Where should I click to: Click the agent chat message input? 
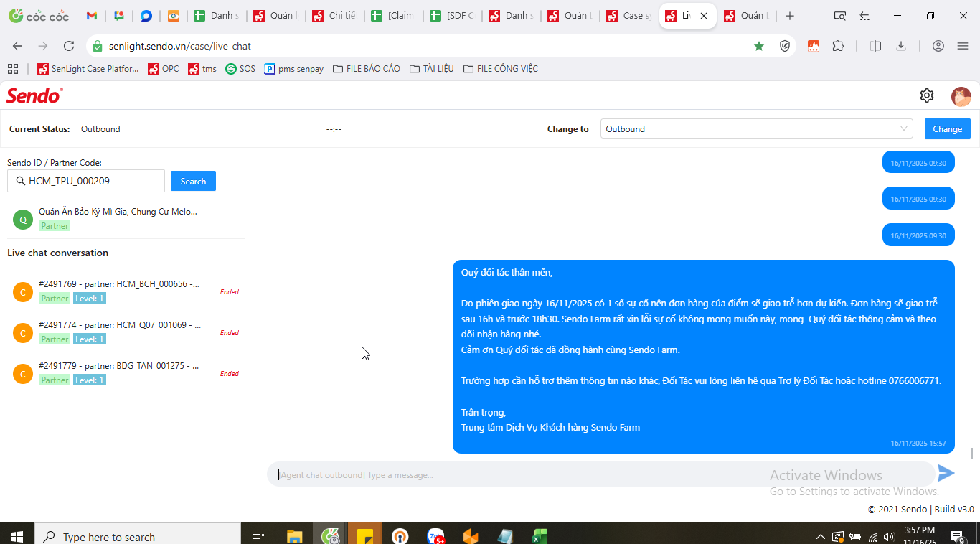coord(601,474)
